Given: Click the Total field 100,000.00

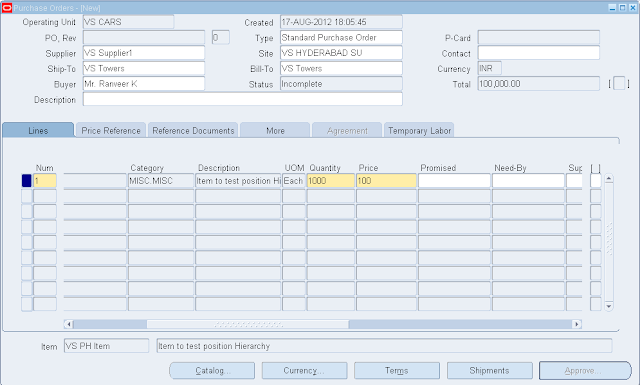Looking at the screenshot, I should coord(538,84).
